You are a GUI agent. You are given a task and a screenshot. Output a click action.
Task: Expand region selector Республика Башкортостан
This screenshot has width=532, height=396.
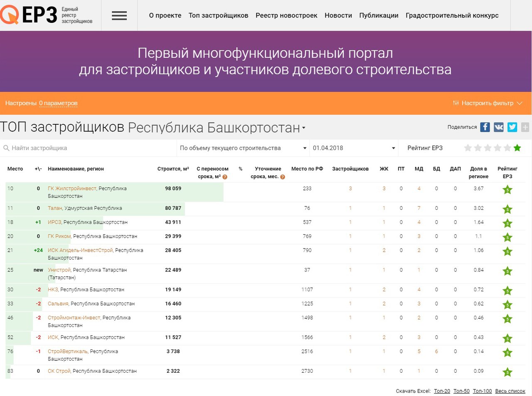(x=217, y=128)
